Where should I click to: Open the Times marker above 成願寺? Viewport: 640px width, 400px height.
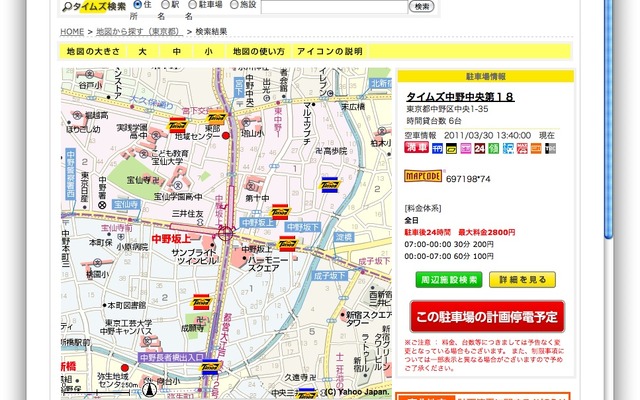coord(201,302)
